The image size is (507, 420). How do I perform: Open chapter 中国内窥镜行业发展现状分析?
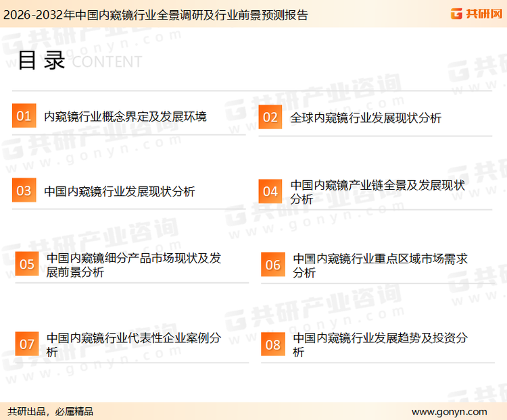coord(119,191)
